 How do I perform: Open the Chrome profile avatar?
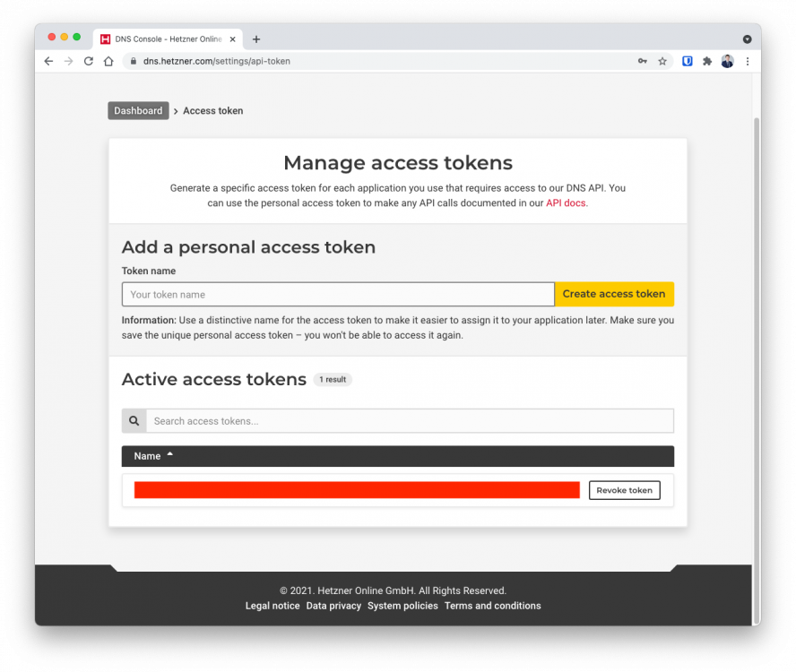pos(727,62)
